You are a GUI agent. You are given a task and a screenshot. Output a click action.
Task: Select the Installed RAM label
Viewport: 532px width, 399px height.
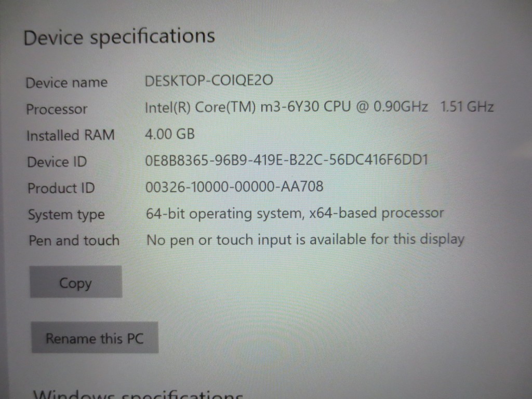(71, 136)
